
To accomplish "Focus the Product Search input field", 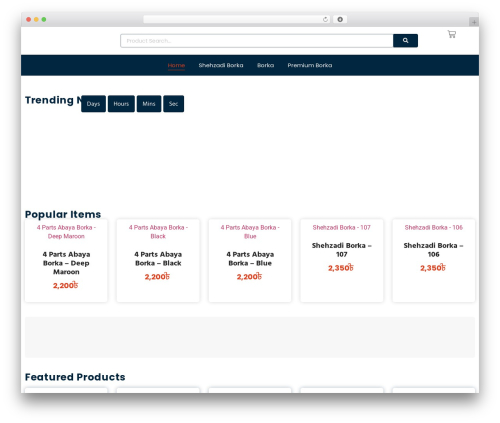I will (257, 41).
